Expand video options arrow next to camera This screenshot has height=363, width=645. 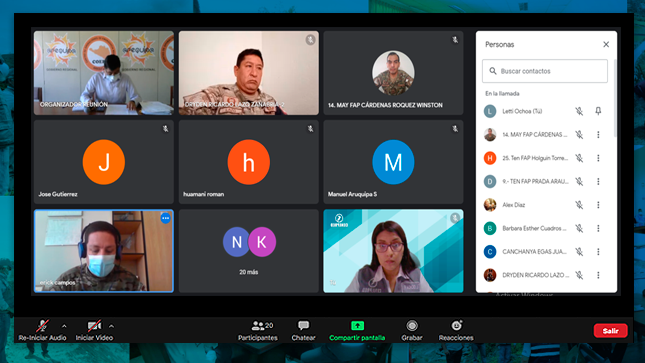pos(111,326)
